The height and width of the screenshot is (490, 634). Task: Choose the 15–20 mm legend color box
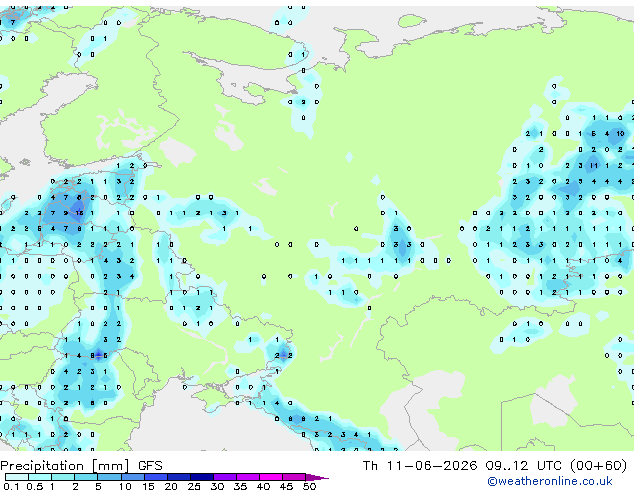[x=156, y=477]
